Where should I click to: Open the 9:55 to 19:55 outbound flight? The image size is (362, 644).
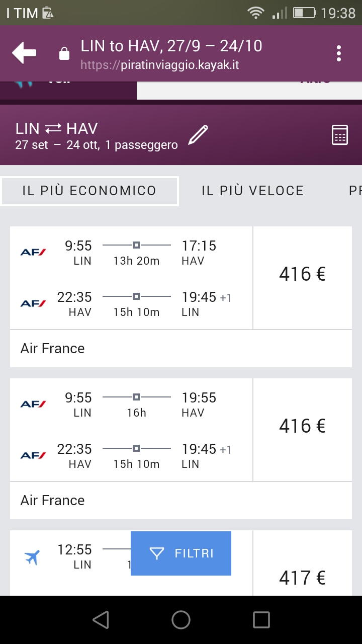[136, 405]
